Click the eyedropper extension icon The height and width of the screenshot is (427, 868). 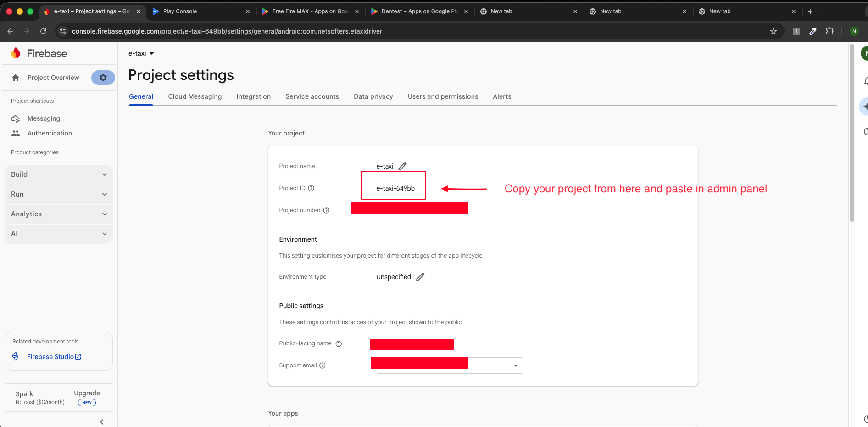(813, 31)
